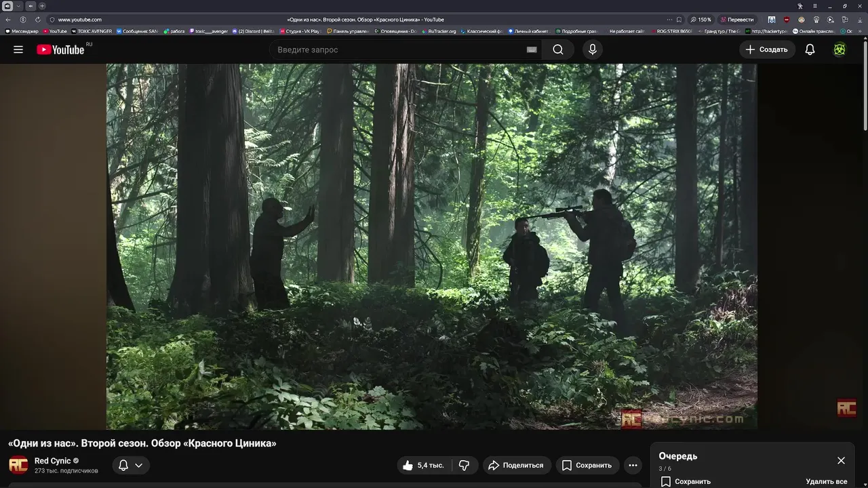Open the address bar three-dot menu
868x488 pixels.
pyautogui.click(x=669, y=20)
